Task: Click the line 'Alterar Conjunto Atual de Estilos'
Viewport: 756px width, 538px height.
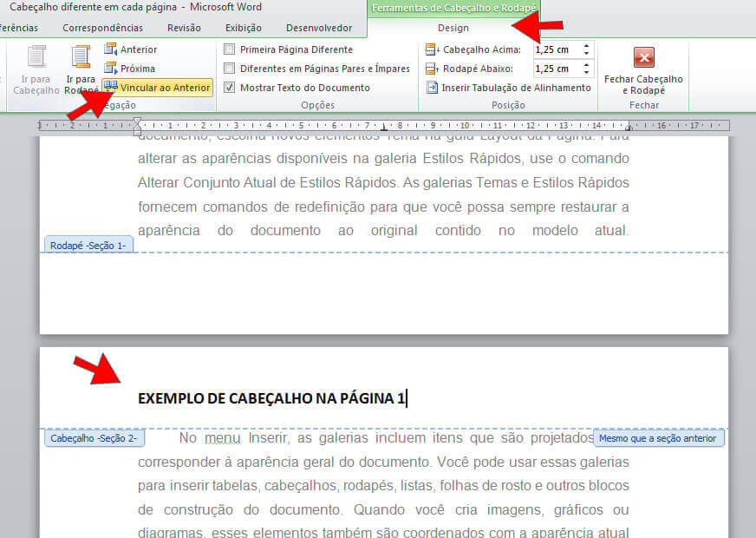Action: 383,183
